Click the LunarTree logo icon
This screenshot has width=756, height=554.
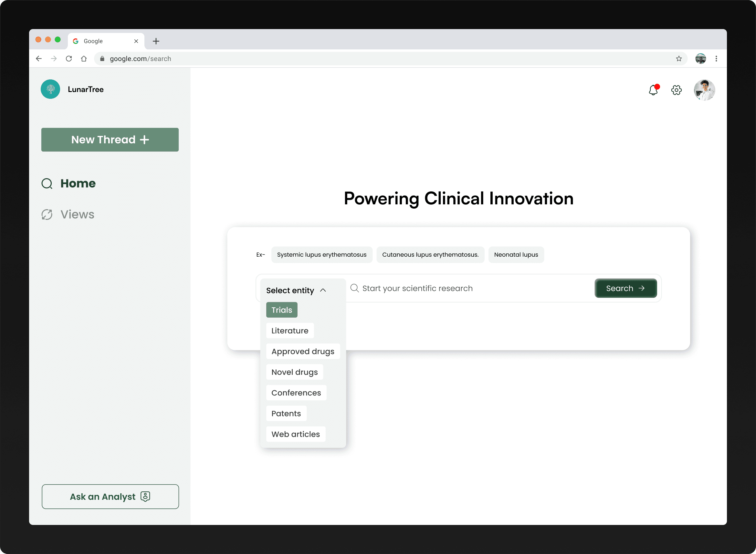(x=50, y=89)
